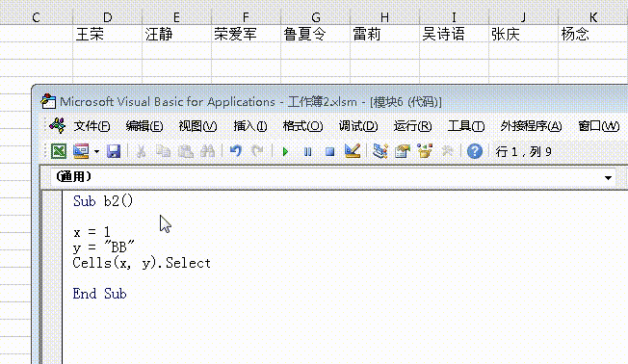The height and width of the screenshot is (364, 628).
Task: Select Excel column J header
Action: click(523, 17)
